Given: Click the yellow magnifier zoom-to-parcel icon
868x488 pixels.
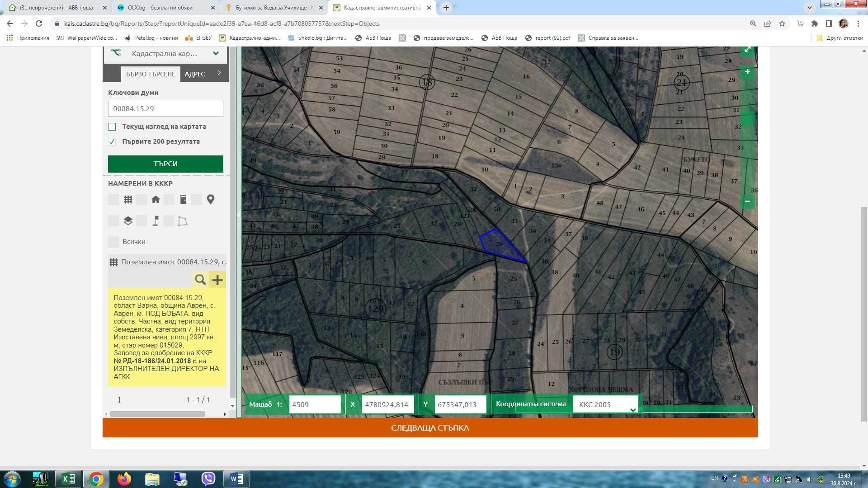Looking at the screenshot, I should click(200, 280).
